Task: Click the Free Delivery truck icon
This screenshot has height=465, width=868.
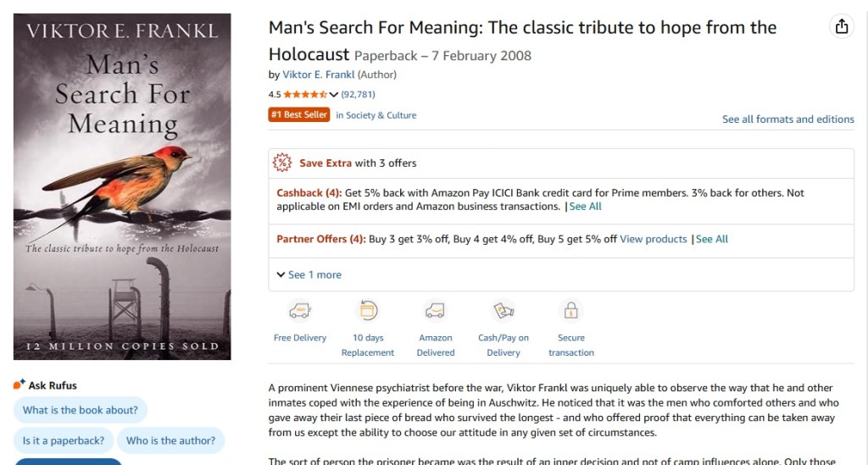Action: coord(299,311)
